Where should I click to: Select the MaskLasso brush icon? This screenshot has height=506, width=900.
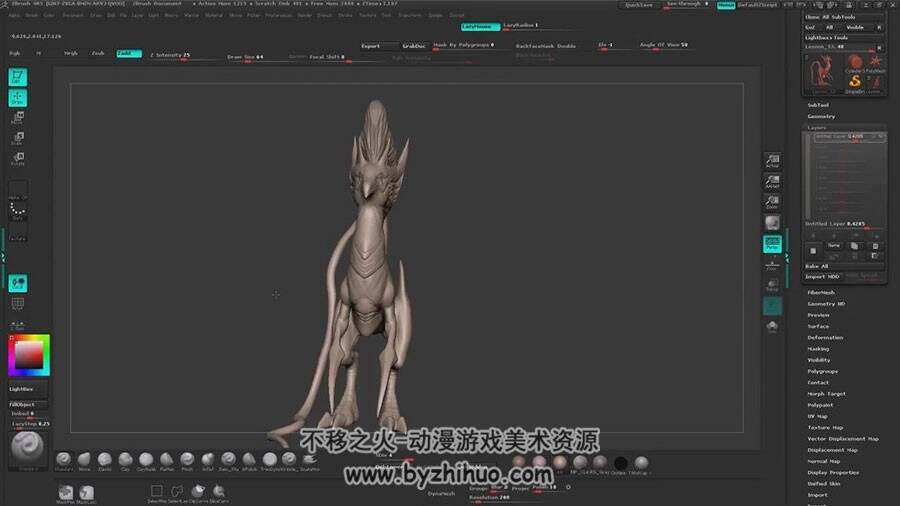(87, 493)
